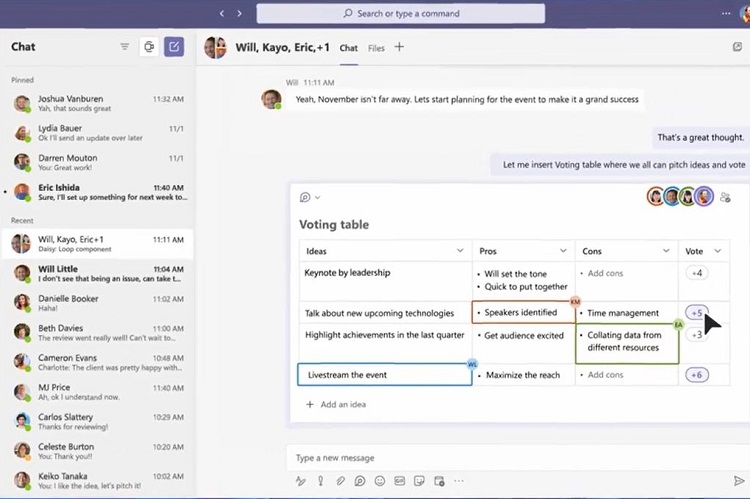Edit the Livestream the event cell

[x=385, y=375]
